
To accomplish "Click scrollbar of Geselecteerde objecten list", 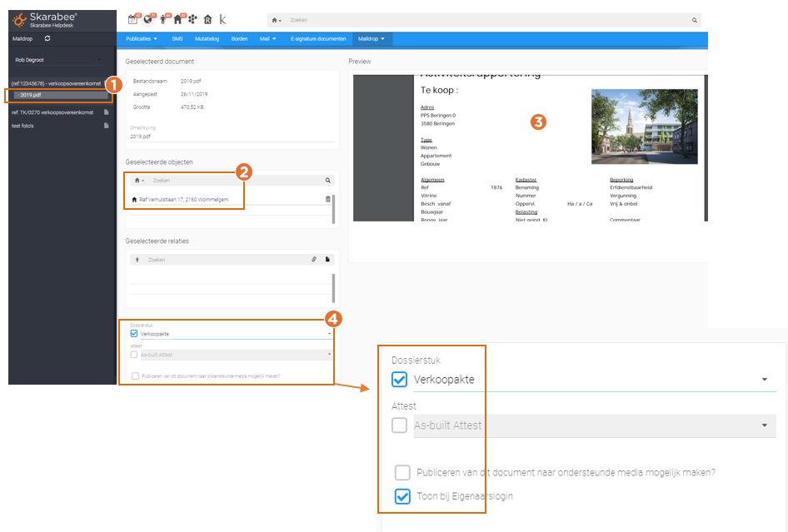I will [333, 209].
